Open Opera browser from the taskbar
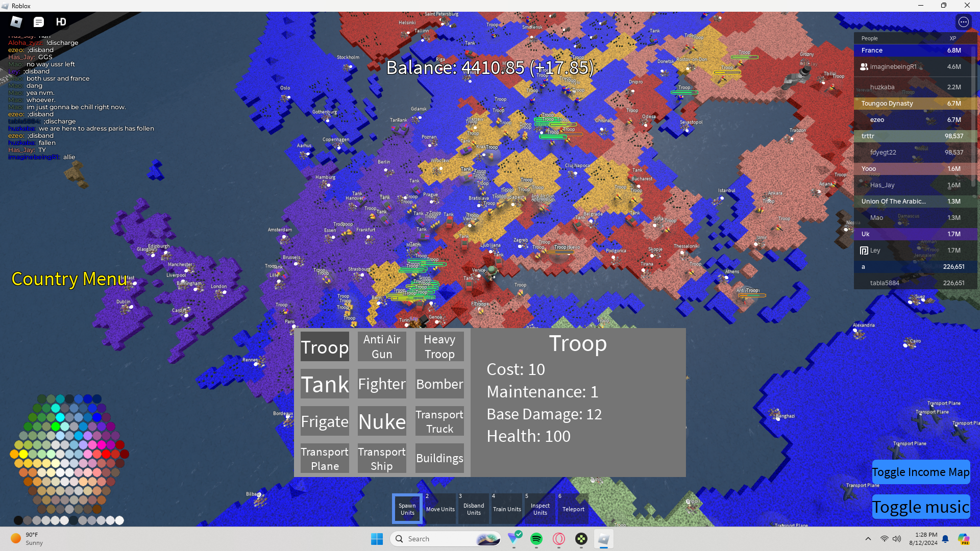This screenshot has height=551, width=980. [x=559, y=539]
